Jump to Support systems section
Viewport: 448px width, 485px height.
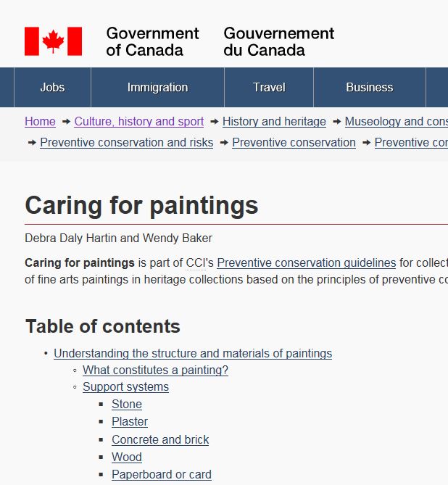[125, 387]
